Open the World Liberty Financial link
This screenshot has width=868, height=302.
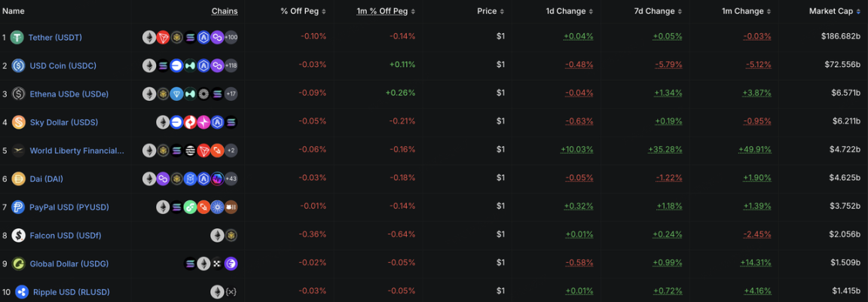pyautogui.click(x=77, y=151)
